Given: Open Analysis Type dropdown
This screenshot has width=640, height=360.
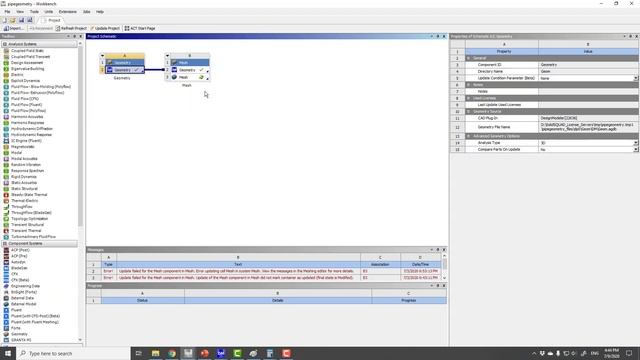Looking at the screenshot, I should [x=636, y=143].
